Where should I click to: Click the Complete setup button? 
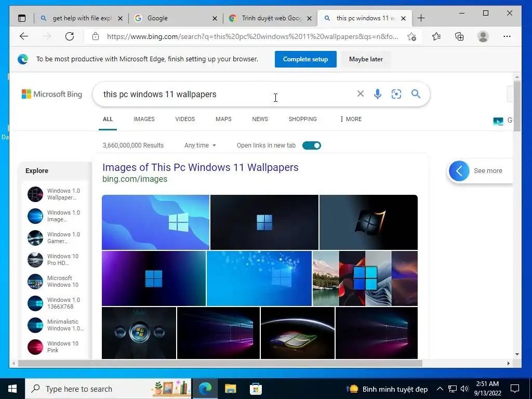tap(305, 59)
